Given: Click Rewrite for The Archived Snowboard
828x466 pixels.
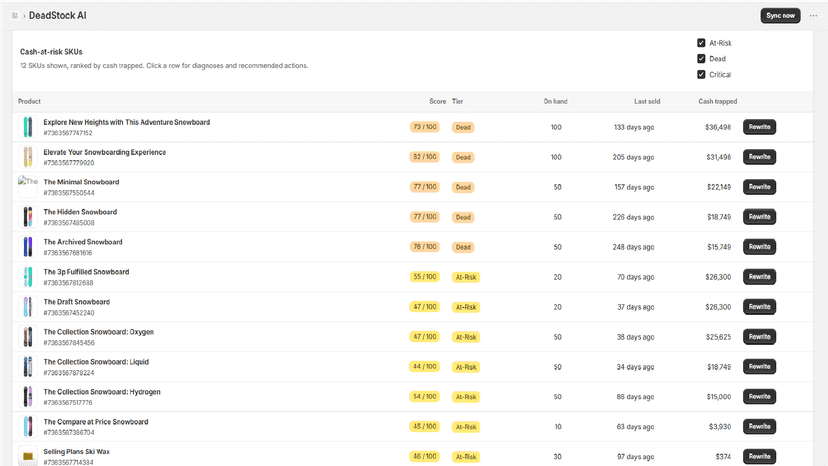Looking at the screenshot, I should click(x=759, y=247).
